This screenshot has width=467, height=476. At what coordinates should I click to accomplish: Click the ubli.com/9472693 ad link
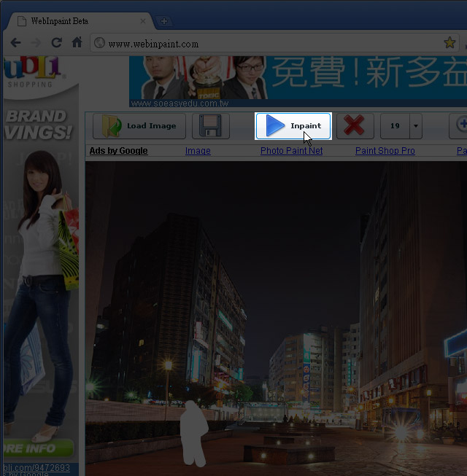click(36, 467)
